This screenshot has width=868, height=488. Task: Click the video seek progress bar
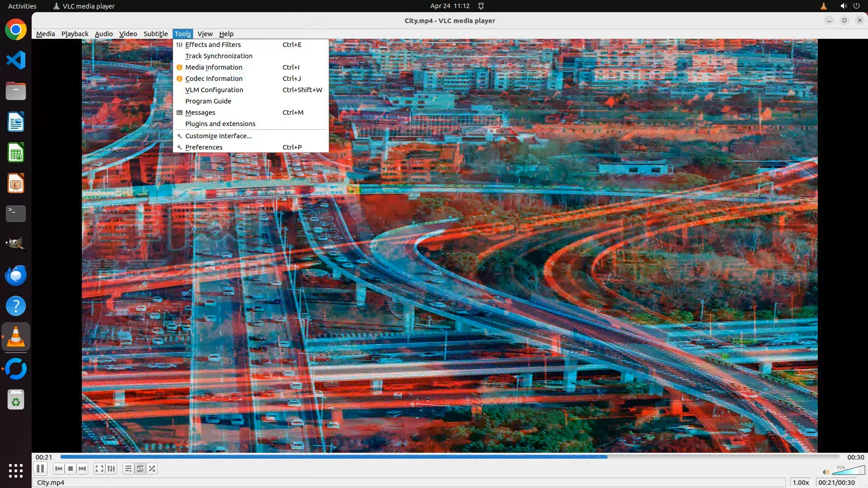coord(449,457)
